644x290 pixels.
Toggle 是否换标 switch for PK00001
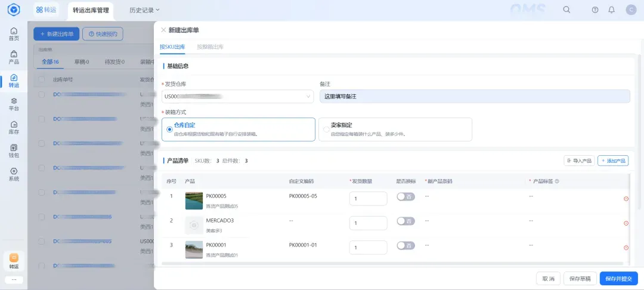406,246
